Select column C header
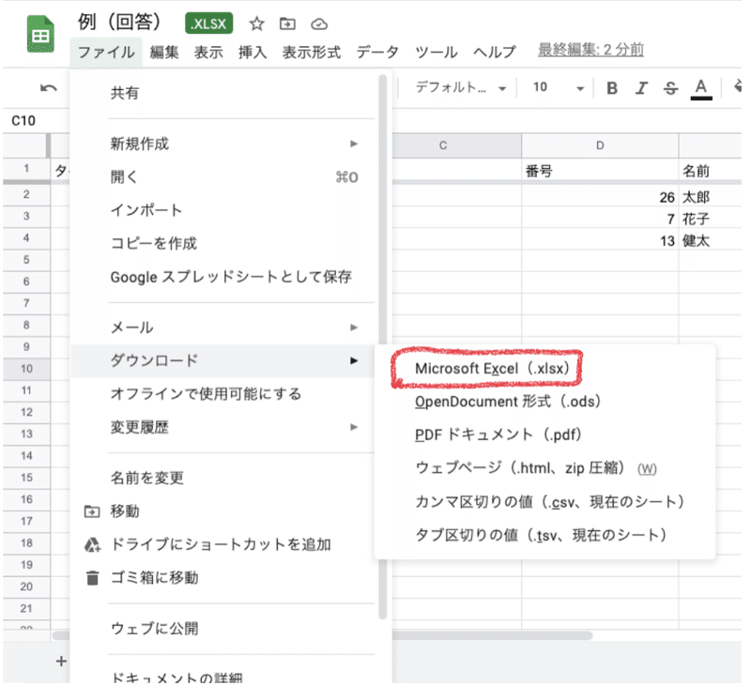Viewport: 751px width, 700px height. pyautogui.click(x=456, y=145)
